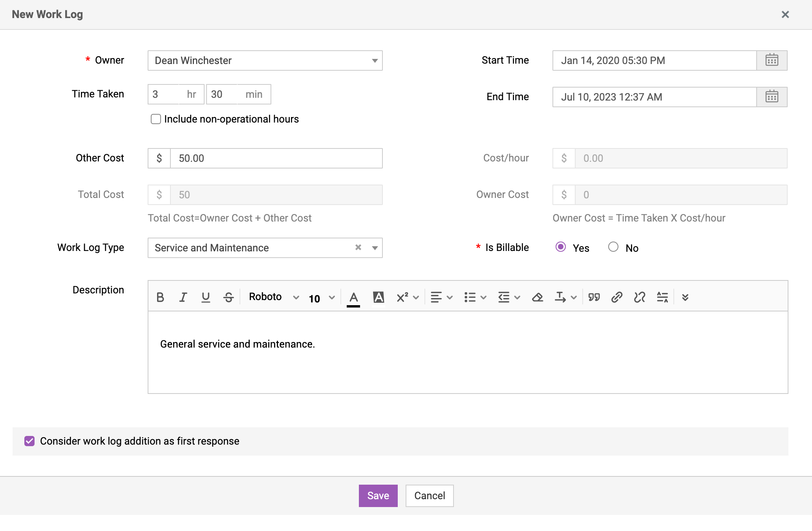Apply italic formatting in editor toolbar
812x531 pixels.
183,297
